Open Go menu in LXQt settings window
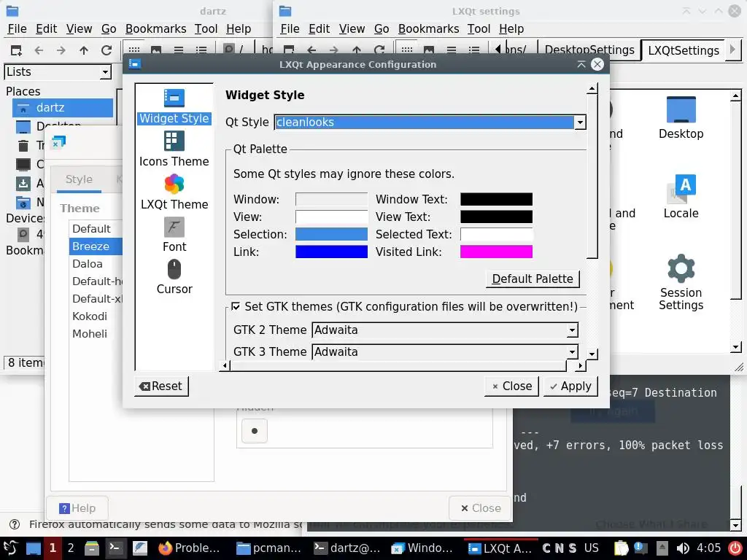The height and width of the screenshot is (560, 747). pyautogui.click(x=381, y=29)
